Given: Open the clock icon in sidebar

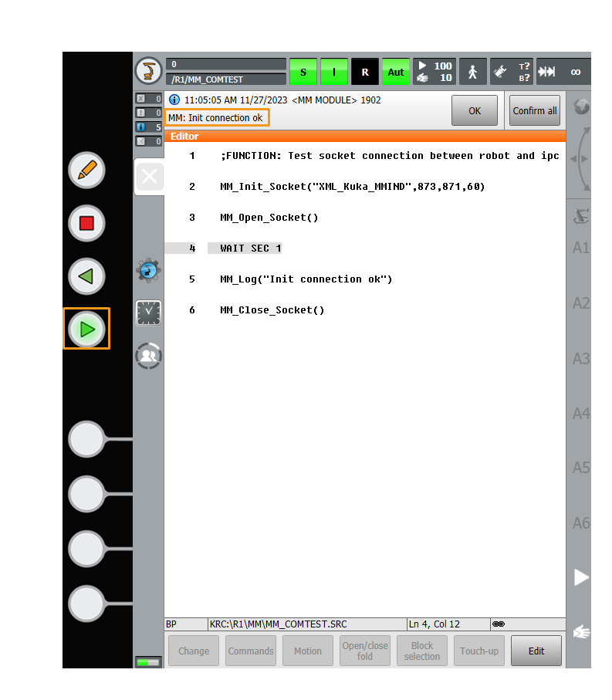Looking at the screenshot, I should tap(149, 313).
